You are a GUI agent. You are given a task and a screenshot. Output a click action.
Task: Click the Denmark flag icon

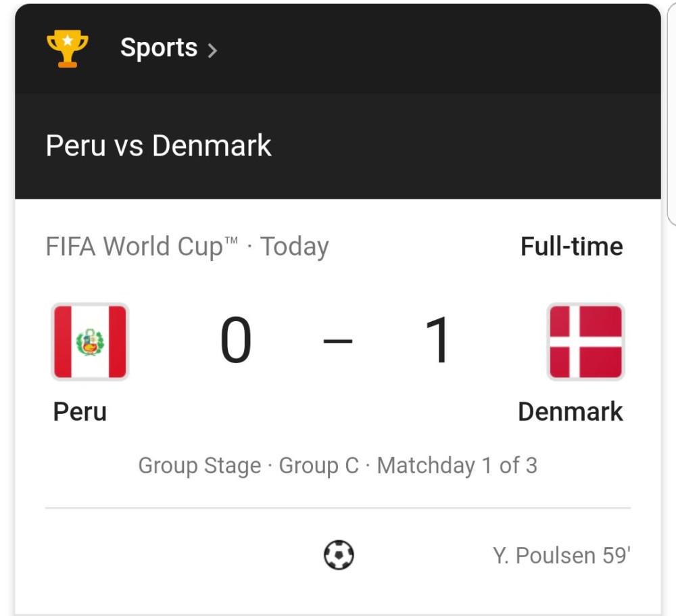tap(585, 341)
